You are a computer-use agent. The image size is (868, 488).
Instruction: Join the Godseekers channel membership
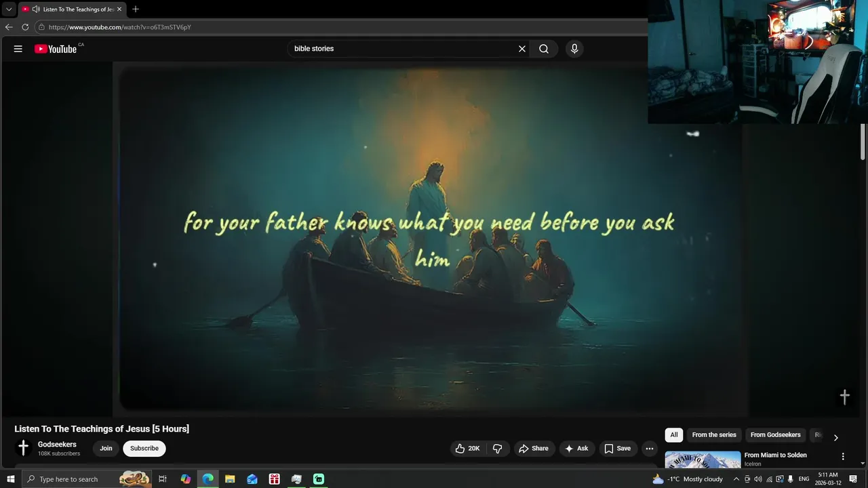[106, 449]
